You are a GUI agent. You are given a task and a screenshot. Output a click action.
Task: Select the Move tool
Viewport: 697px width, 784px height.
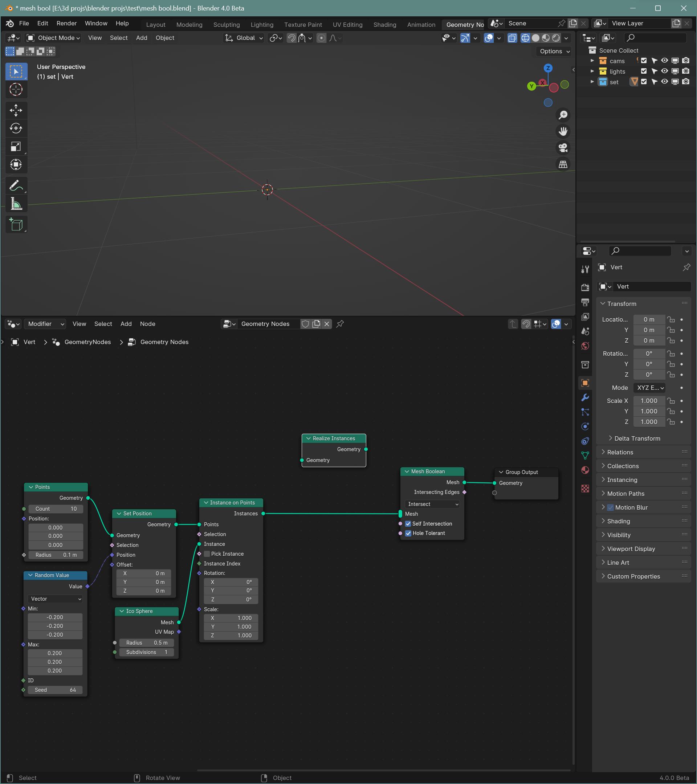tap(16, 110)
